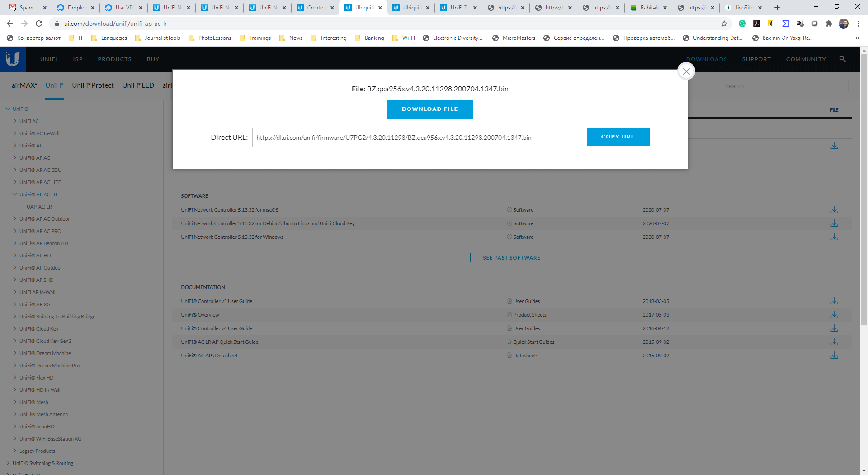Open the Ubiquiti logo home link
Viewport: 868px width, 475px height.
coord(13,59)
